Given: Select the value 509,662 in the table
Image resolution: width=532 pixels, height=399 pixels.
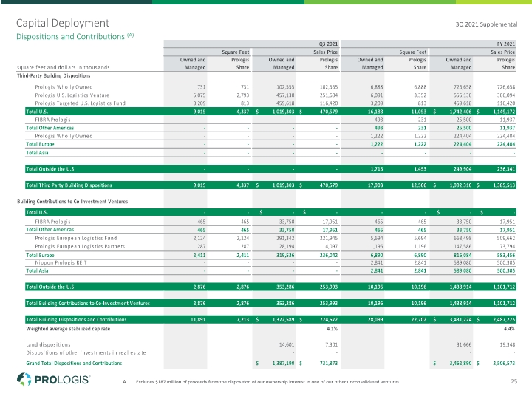Looking at the screenshot, I should (x=506, y=238).
